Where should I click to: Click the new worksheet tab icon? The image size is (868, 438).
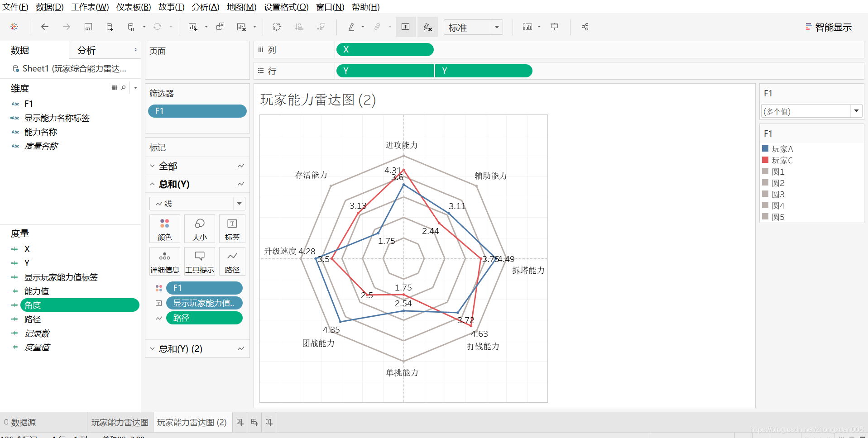tap(240, 423)
